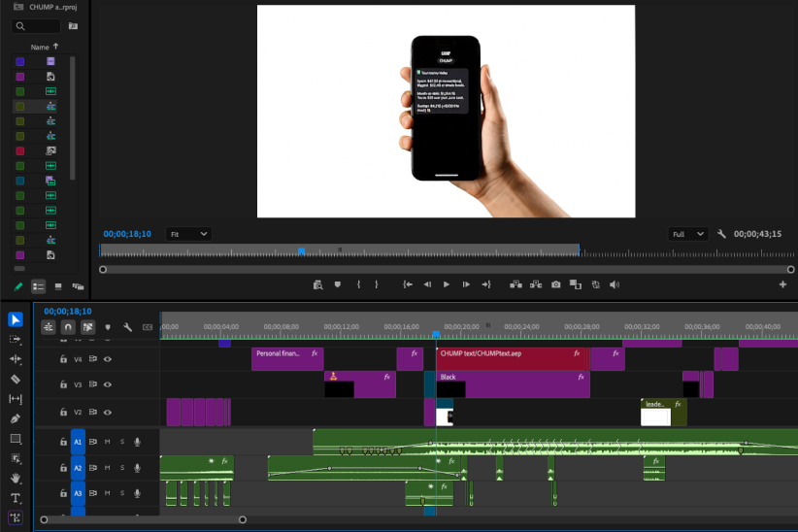The width and height of the screenshot is (798, 532).
Task: Select the Pen tool
Action: tap(16, 419)
